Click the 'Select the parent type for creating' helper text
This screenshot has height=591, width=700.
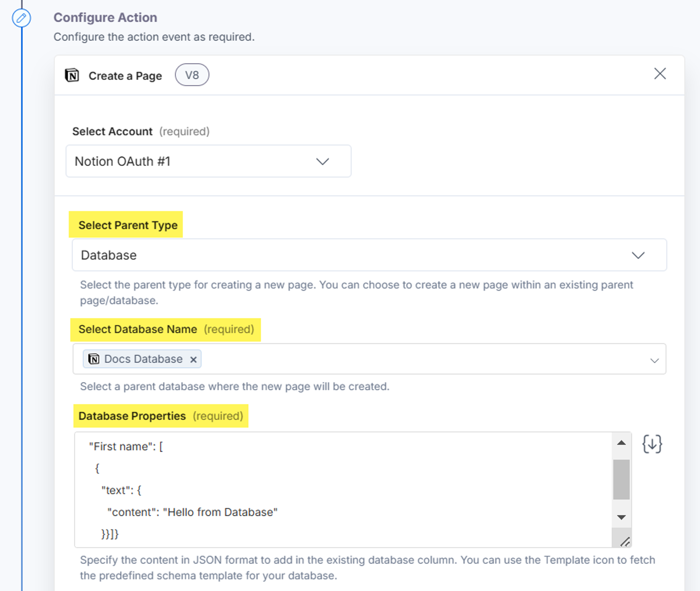(x=356, y=292)
